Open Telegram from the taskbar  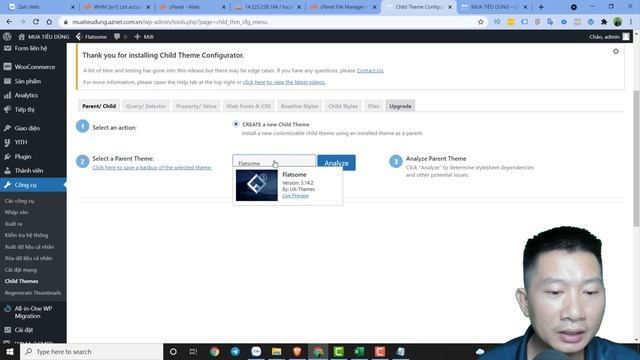[235, 351]
